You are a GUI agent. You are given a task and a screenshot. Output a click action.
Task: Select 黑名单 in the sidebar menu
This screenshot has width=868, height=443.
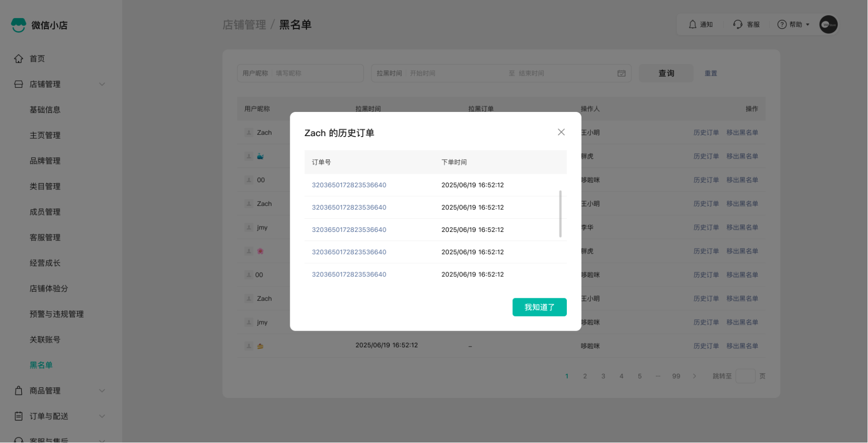pyautogui.click(x=41, y=365)
